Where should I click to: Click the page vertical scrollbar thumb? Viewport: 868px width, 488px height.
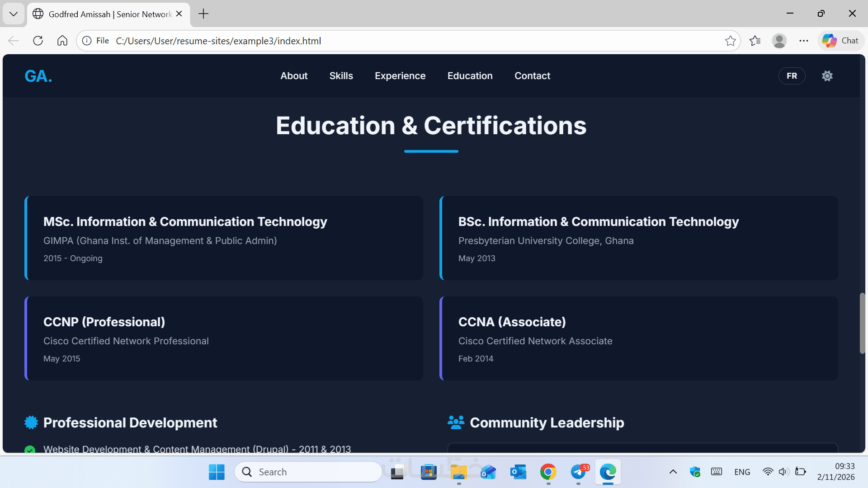[862, 323]
